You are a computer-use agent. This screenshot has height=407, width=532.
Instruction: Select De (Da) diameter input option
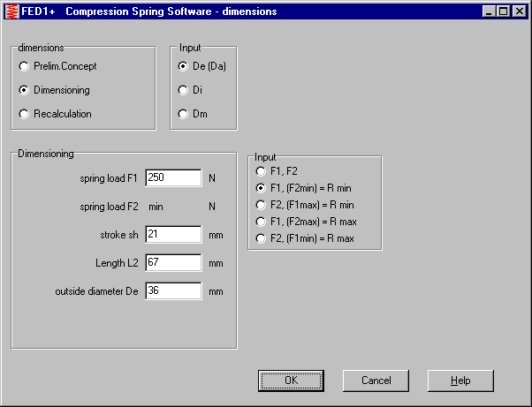click(x=184, y=66)
